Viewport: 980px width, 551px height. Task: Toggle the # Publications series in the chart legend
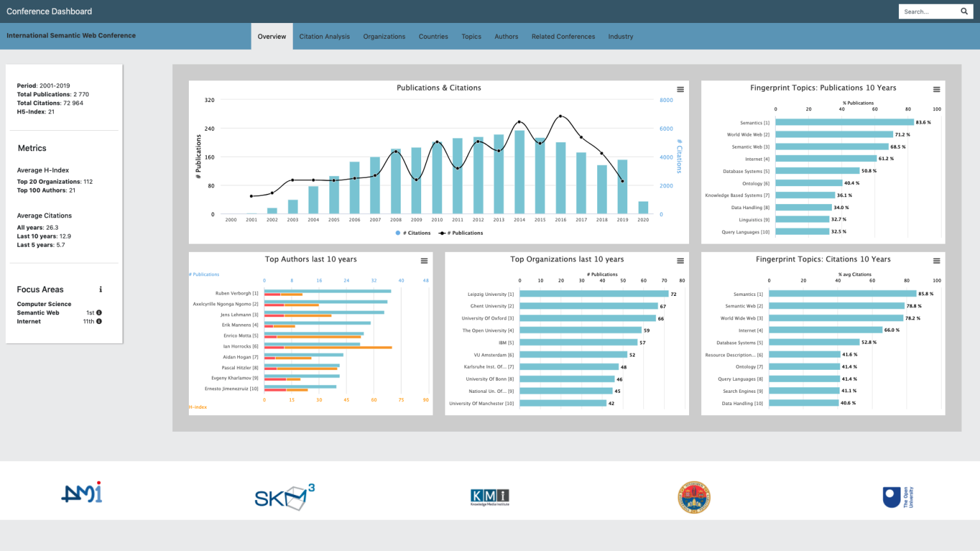[x=460, y=233]
